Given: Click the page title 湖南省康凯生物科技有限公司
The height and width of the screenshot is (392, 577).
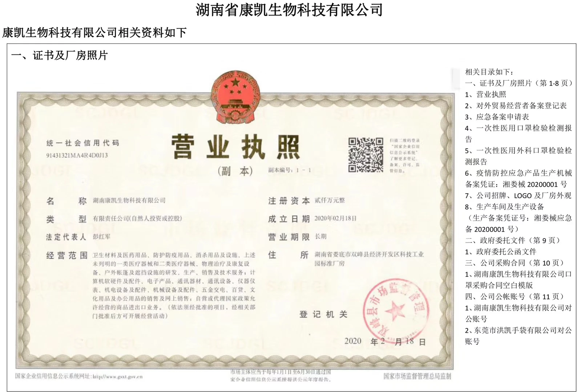Looking at the screenshot, I should 289,9.
